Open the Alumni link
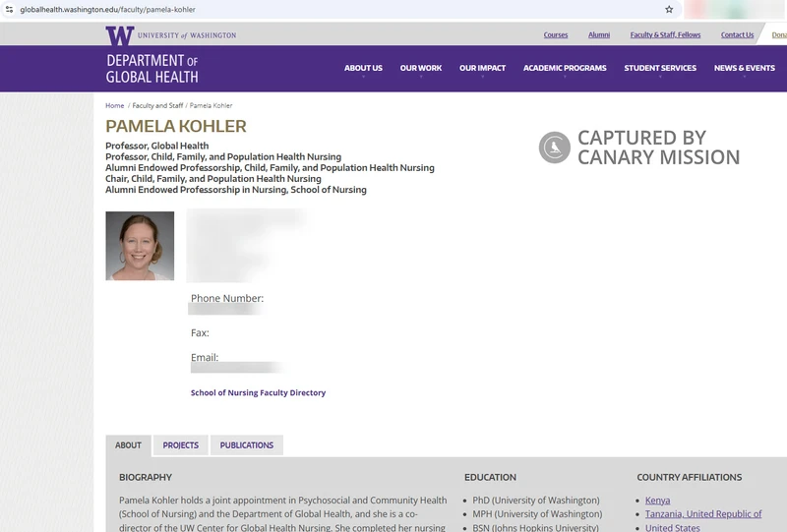Viewport: 787px width, 532px height. pyautogui.click(x=599, y=34)
